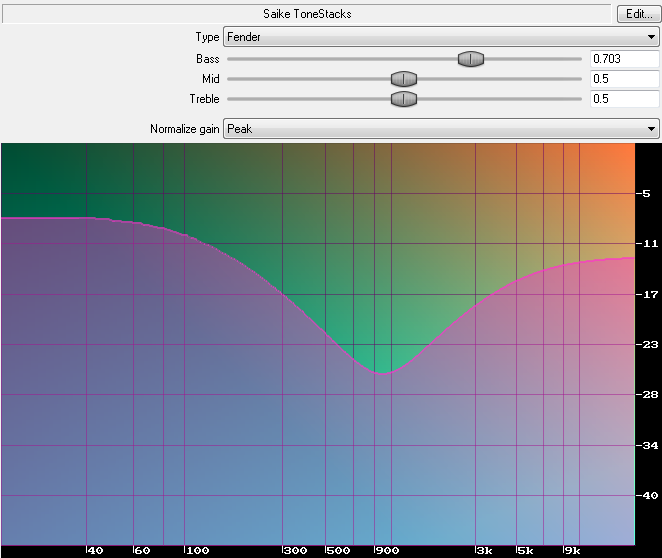Click the Mid label
662x558 pixels.
click(211, 79)
